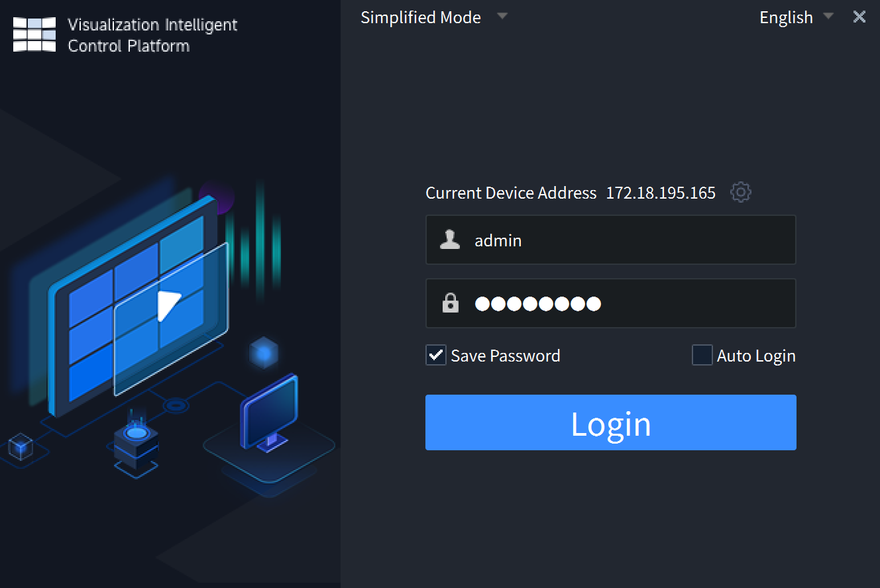Expand the mode selection chevron

(x=502, y=16)
